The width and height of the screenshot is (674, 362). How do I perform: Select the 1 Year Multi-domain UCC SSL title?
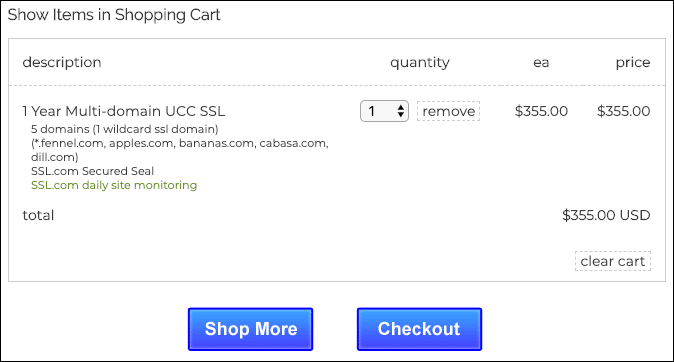click(124, 111)
